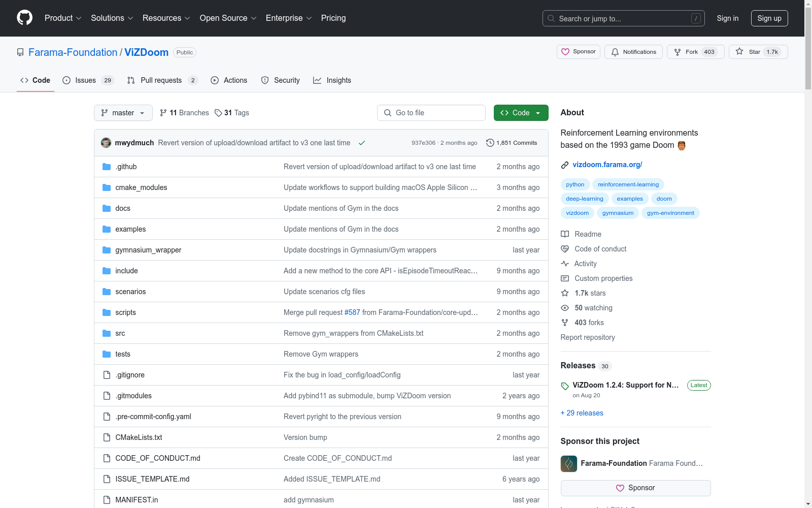The height and width of the screenshot is (508, 812).
Task: Click the Farama-Foundation sponsor avatar
Action: [569, 464]
